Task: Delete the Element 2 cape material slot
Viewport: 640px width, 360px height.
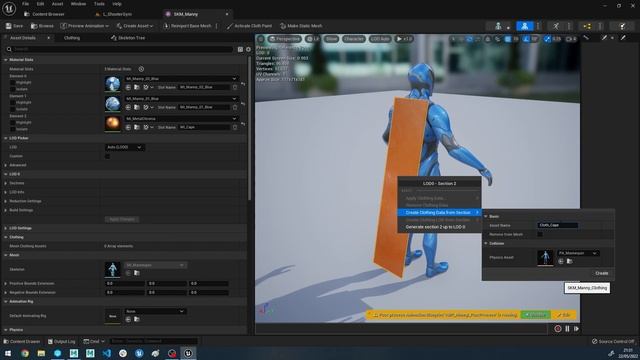Action: pyautogui.click(x=235, y=127)
